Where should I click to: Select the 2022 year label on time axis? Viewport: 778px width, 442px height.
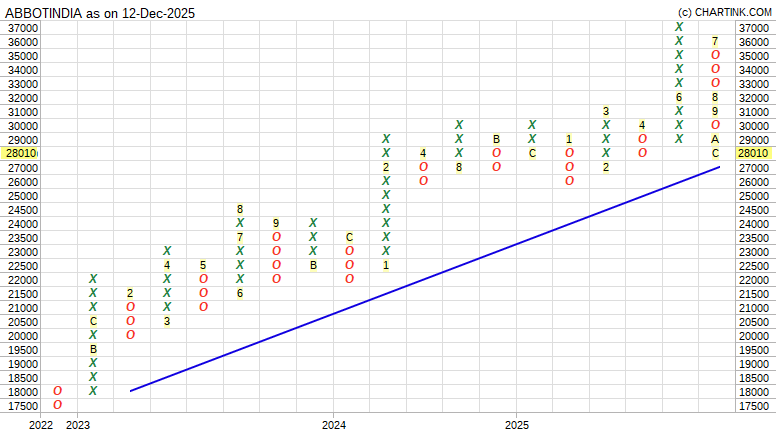click(41, 426)
